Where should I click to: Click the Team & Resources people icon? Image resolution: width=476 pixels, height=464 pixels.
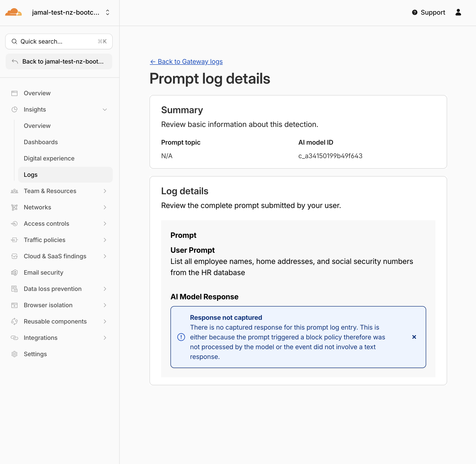click(x=14, y=191)
